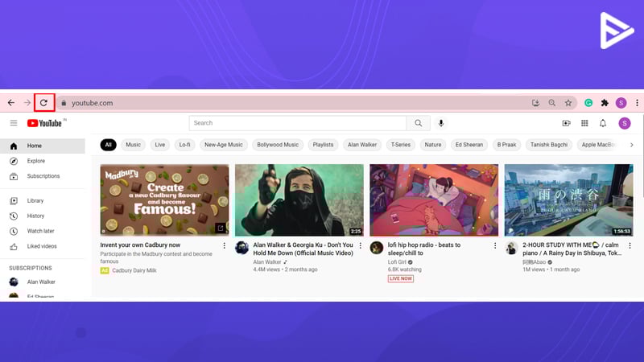Click the search magnifier button

(418, 123)
